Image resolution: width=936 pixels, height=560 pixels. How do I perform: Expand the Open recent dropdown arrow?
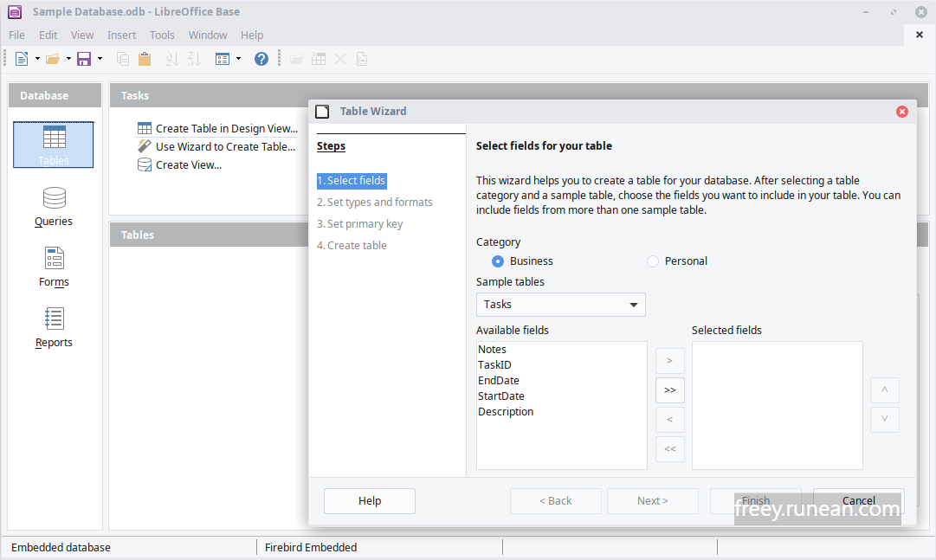pos(68,59)
